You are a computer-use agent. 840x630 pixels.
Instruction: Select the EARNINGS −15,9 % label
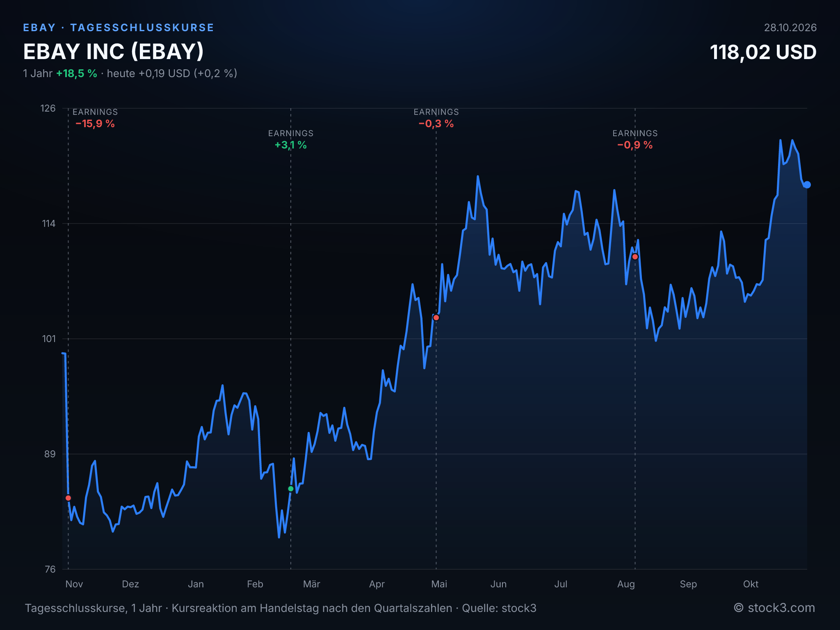(x=95, y=118)
